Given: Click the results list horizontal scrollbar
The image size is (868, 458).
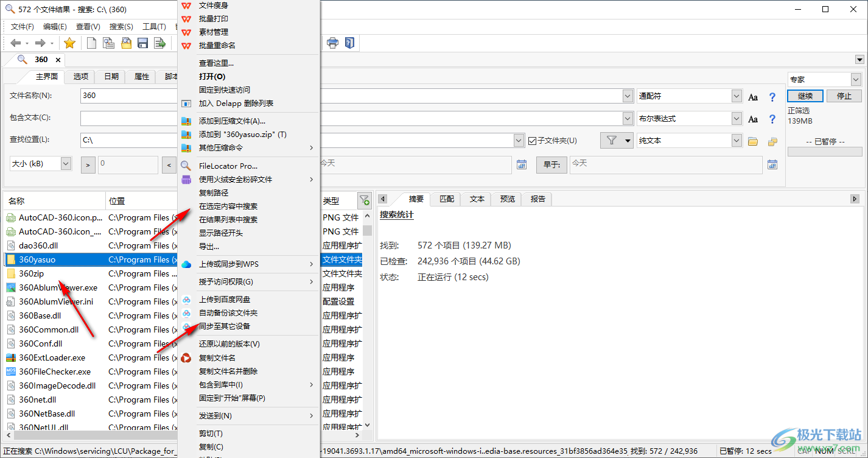Looking at the screenshot, I should (184, 435).
